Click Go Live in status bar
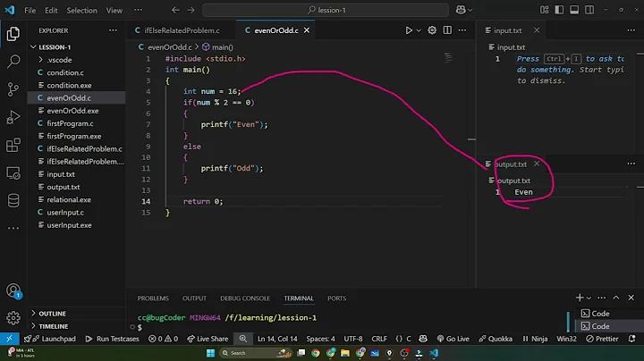The width and height of the screenshot is (644, 361). tap(453, 339)
